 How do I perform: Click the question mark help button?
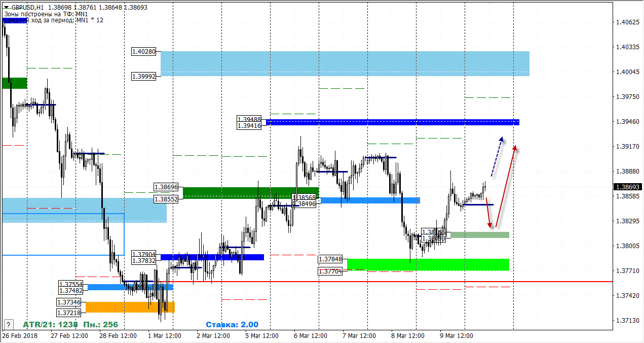click(9, 324)
